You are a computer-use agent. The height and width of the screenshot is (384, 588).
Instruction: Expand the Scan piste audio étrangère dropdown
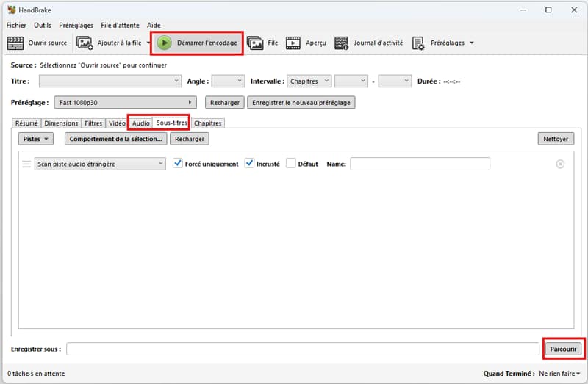[x=101, y=164]
